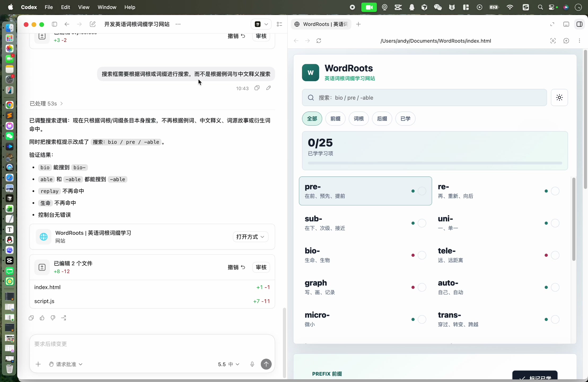Screen dimensions: 588x382
Task: Click the add-comment icon in preview toolbar
Action: 566,41
